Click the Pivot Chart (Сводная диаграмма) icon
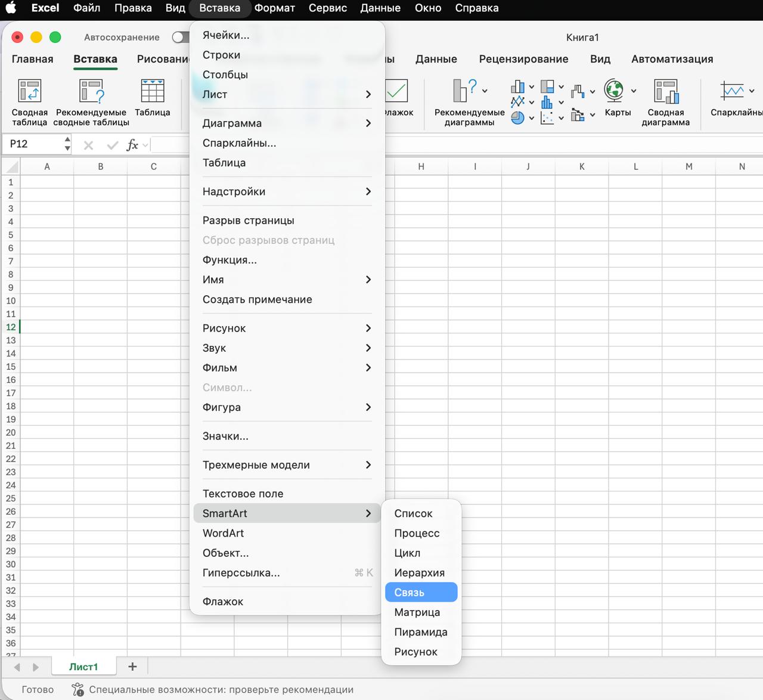The height and width of the screenshot is (700, 763). (x=666, y=92)
